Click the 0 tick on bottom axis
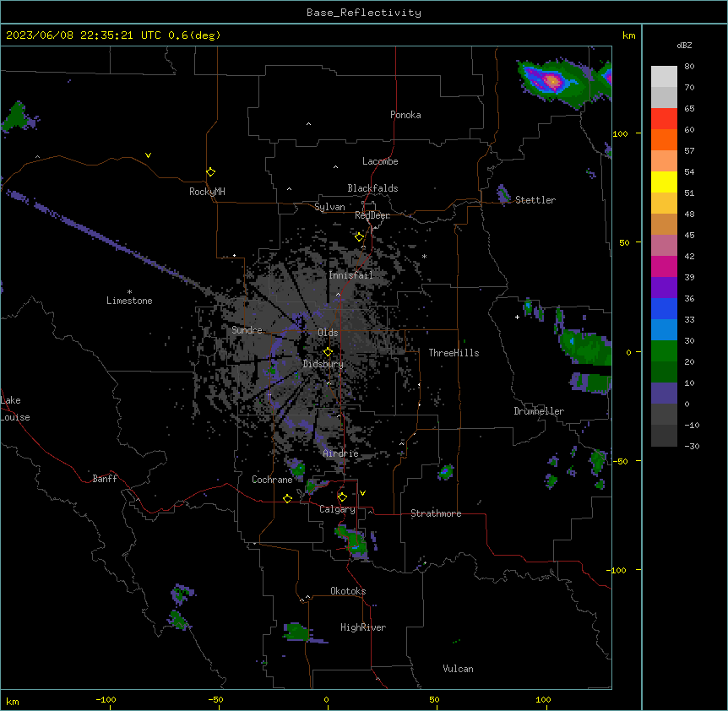This screenshot has width=728, height=711. click(x=326, y=699)
